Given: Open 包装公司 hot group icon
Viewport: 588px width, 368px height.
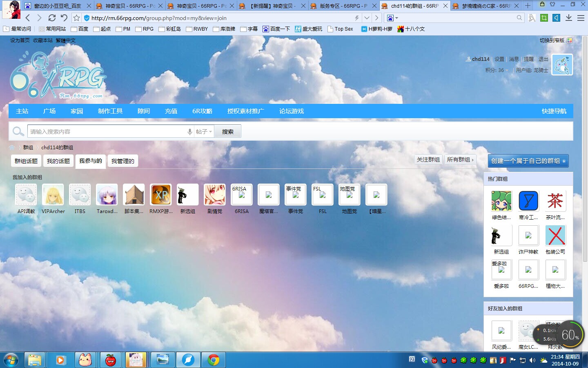Looking at the screenshot, I should click(x=555, y=235).
